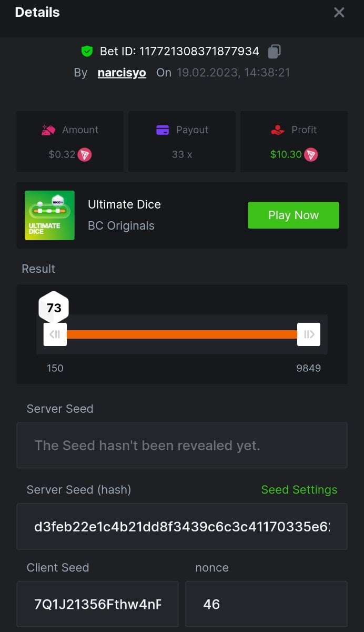Click the Amount chips icon
Image resolution: width=364 pixels, height=632 pixels.
click(x=48, y=130)
